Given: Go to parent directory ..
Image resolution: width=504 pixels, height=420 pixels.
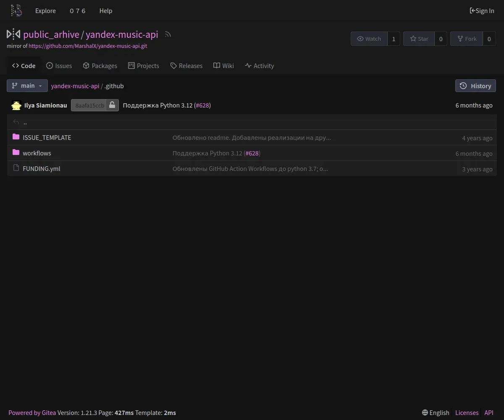Looking at the screenshot, I should click(25, 122).
